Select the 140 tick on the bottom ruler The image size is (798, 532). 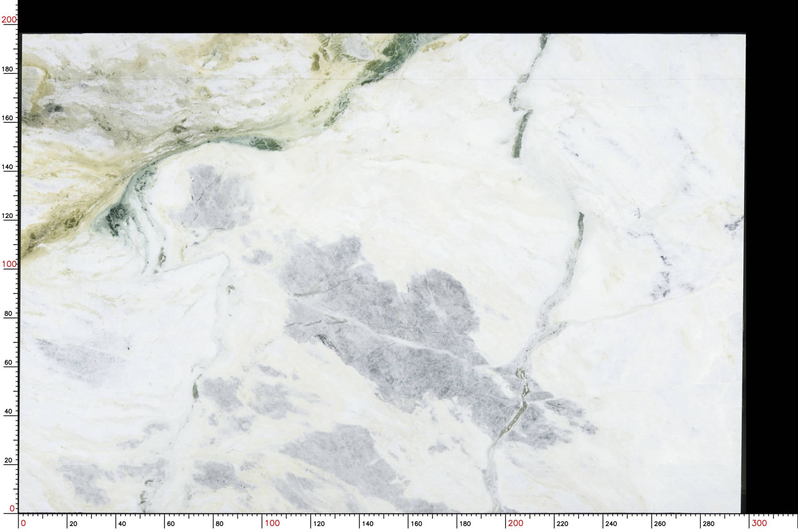(368, 523)
